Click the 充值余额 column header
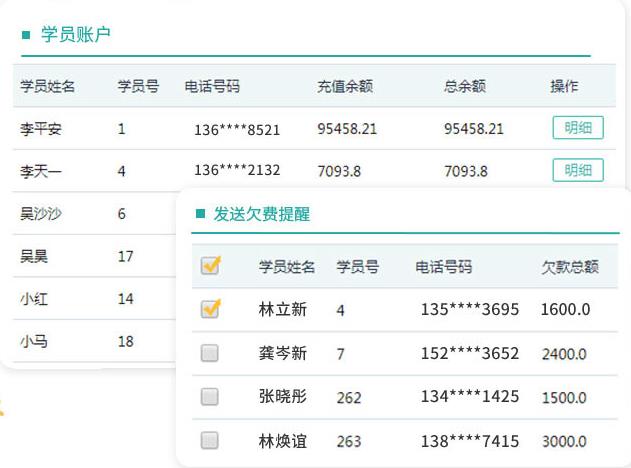This screenshot has height=468, width=631. click(x=345, y=86)
